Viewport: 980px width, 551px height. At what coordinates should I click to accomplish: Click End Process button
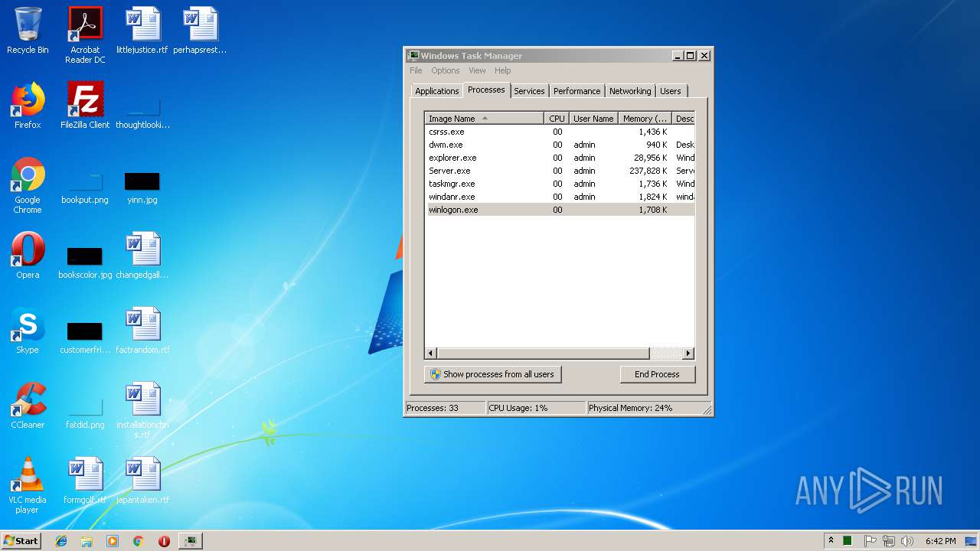point(657,374)
